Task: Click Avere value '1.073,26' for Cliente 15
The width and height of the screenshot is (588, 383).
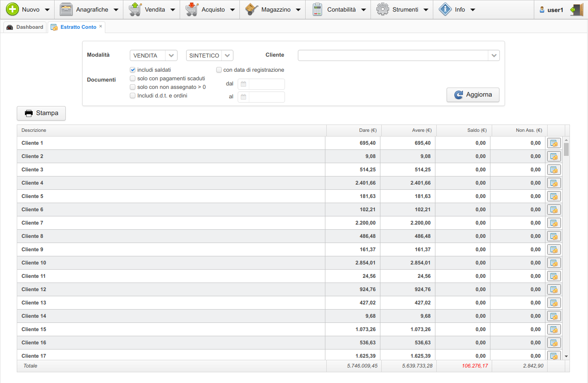Action: (420, 329)
